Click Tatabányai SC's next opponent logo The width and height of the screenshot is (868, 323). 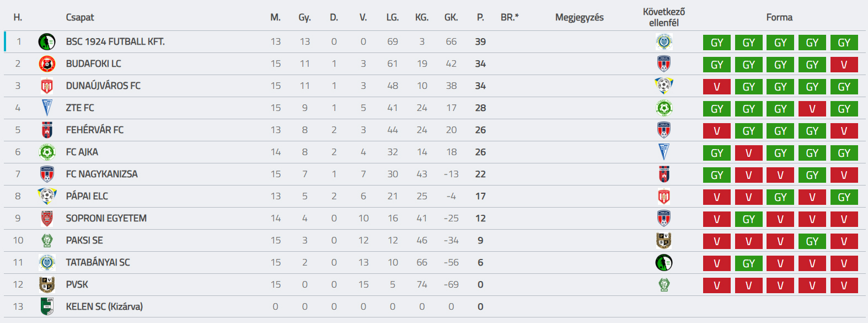click(665, 262)
